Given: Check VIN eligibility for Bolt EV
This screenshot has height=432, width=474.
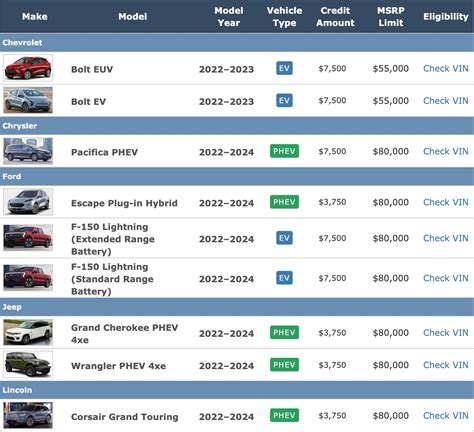Looking at the screenshot, I should click(x=446, y=101).
